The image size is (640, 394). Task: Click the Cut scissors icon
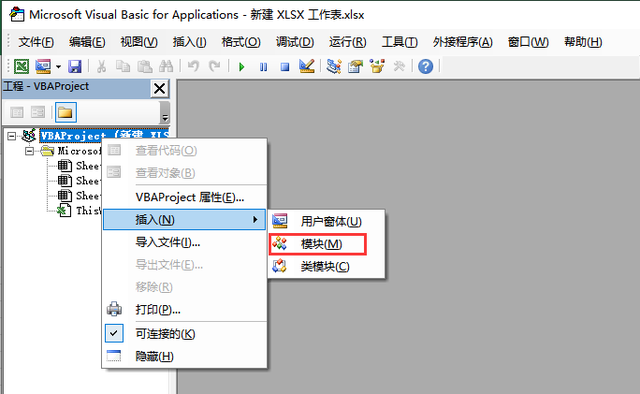coord(101,66)
